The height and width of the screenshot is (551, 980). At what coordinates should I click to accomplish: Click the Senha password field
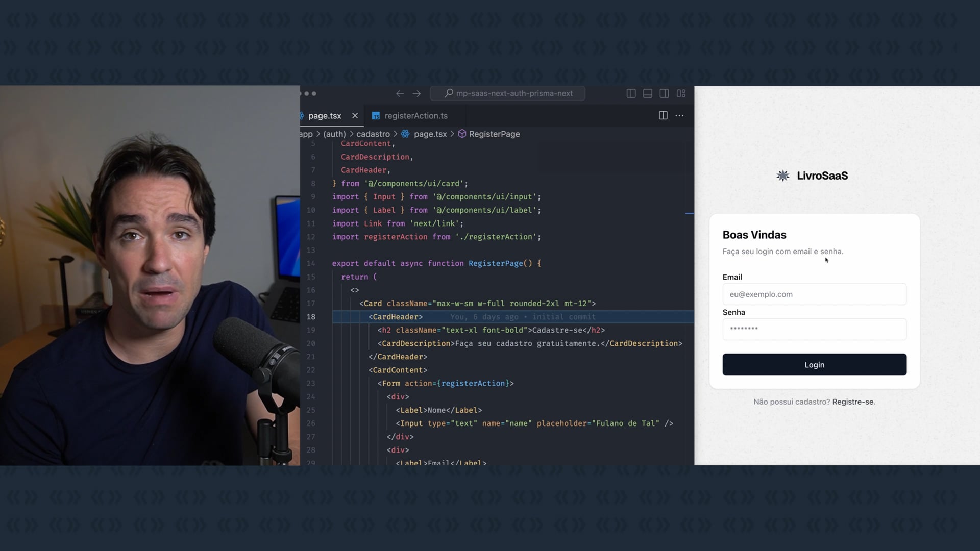814,329
